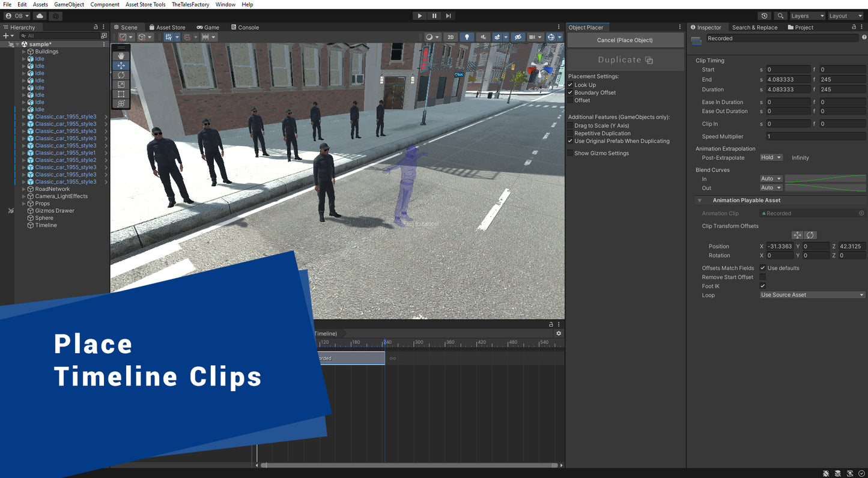The image size is (868, 478).
Task: Open the Loop Use Source Asset dropdown
Action: pos(812,295)
